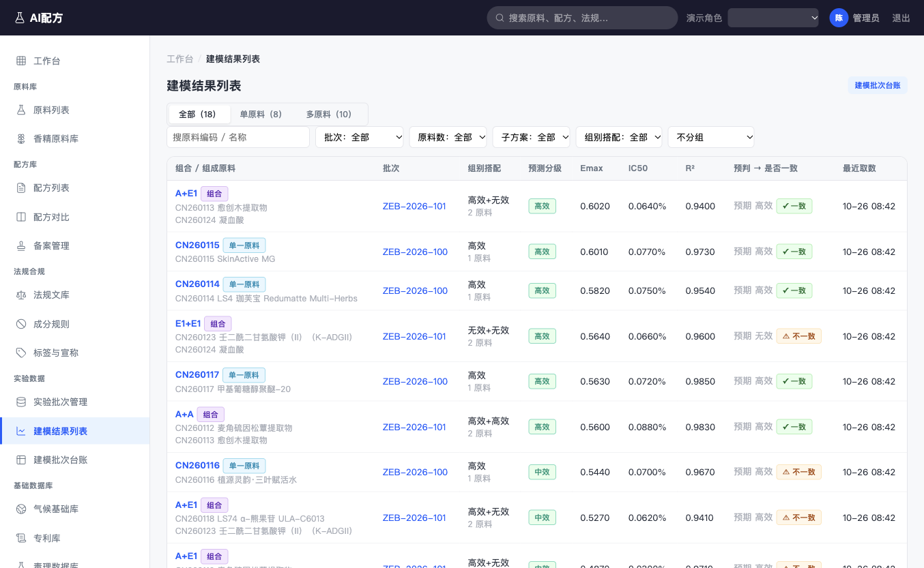Switch to the 单原料 (8) tab

point(261,114)
